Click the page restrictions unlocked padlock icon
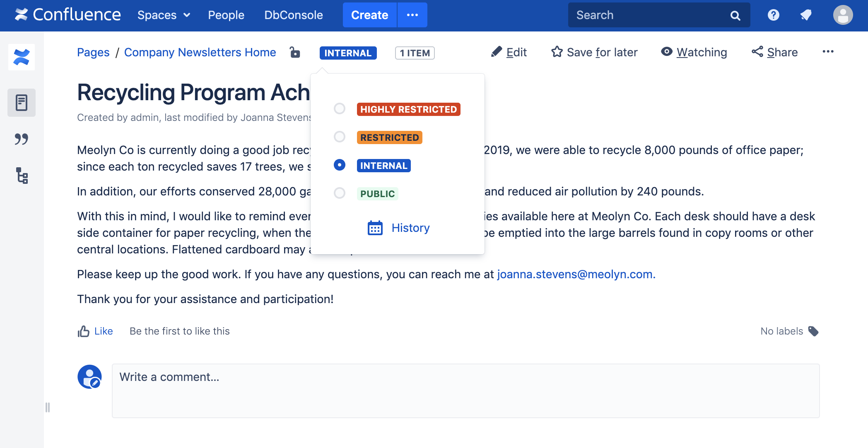The height and width of the screenshot is (448, 868). tap(295, 53)
